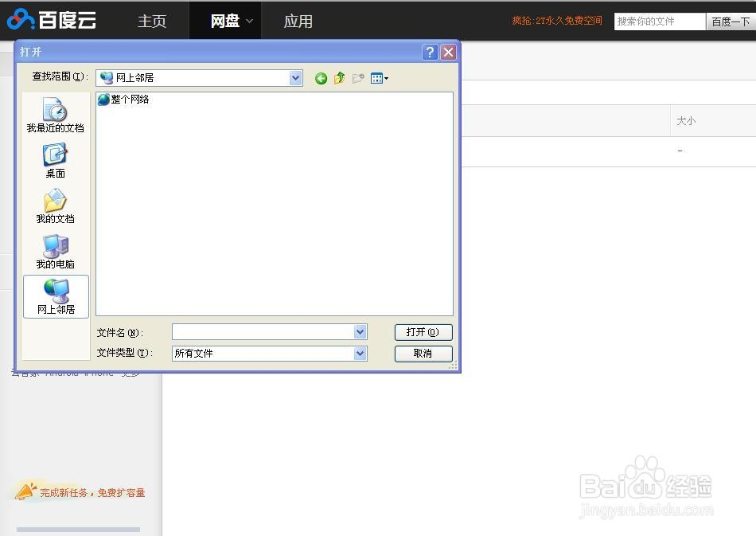Select 我的文档 in the sidebar
Screen dimensions: 756x536
[54, 205]
